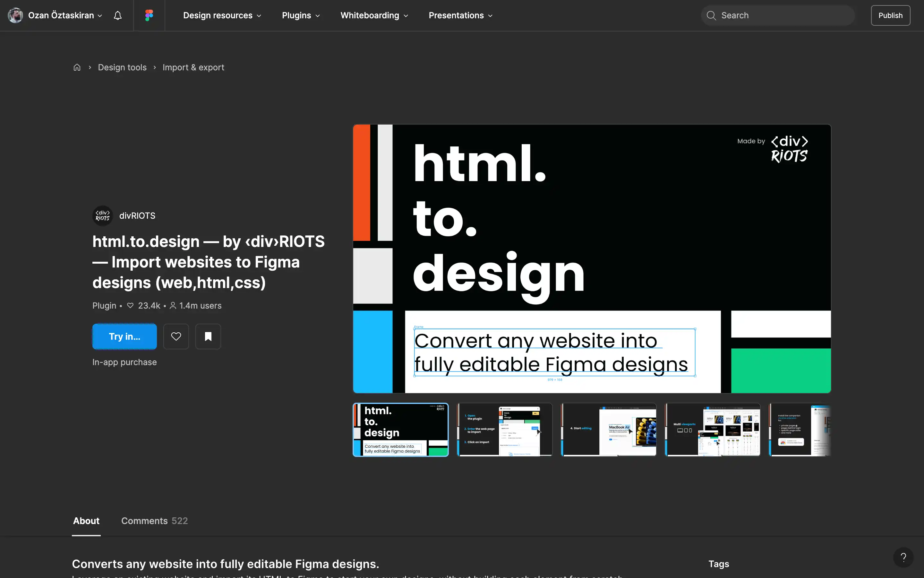
Task: Select the 'Open the plugin' steps thumbnail
Action: point(504,430)
